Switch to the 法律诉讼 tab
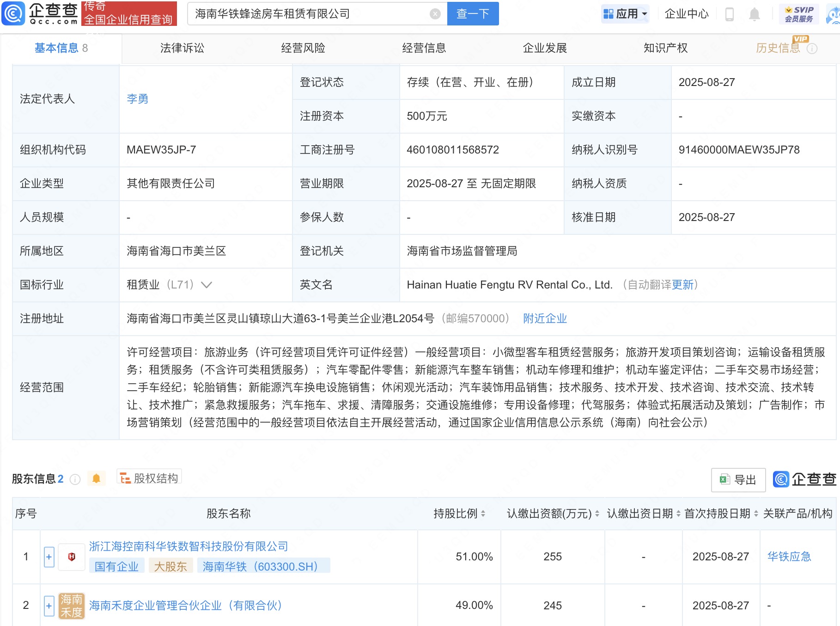840x626 pixels. (x=182, y=48)
